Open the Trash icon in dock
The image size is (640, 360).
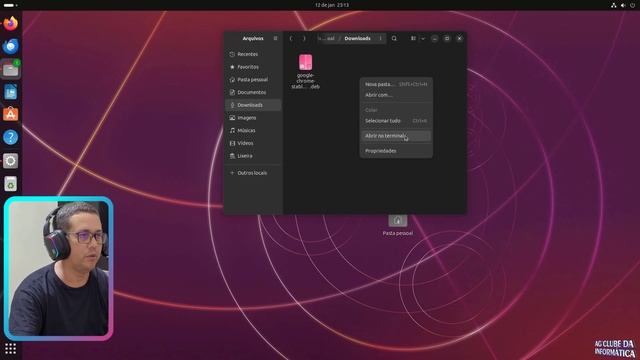pos(11,184)
